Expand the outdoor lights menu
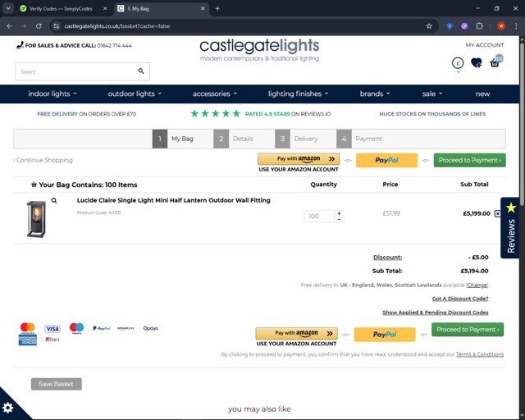This screenshot has height=420, width=525. coord(135,94)
